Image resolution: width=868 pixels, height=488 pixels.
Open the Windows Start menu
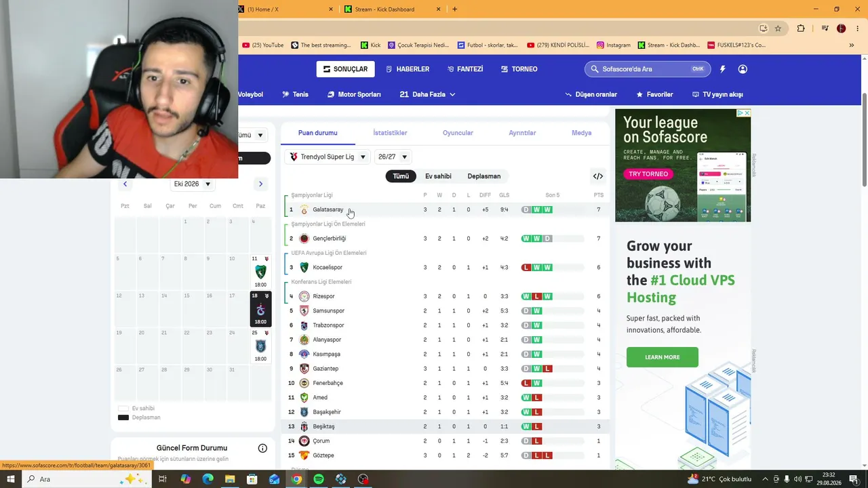click(11, 479)
